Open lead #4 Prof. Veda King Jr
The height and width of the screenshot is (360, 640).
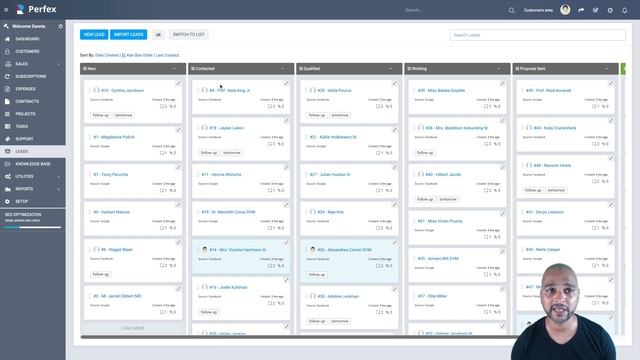click(x=229, y=90)
